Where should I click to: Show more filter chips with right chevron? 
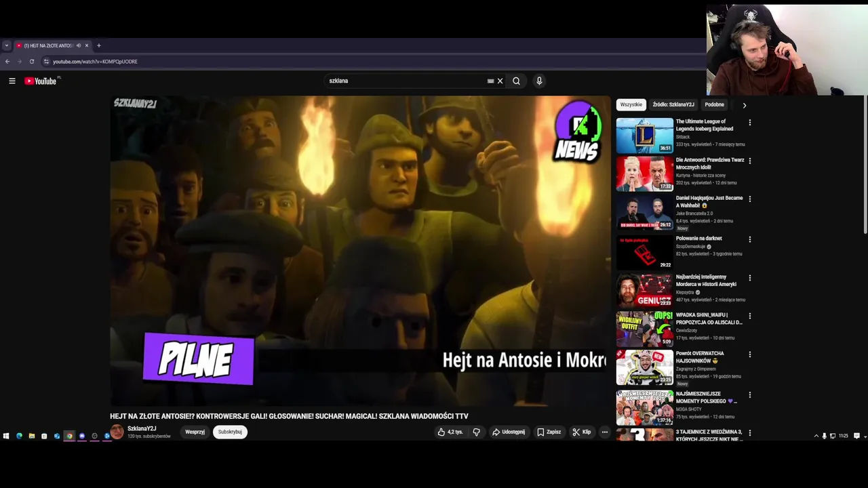coord(744,105)
